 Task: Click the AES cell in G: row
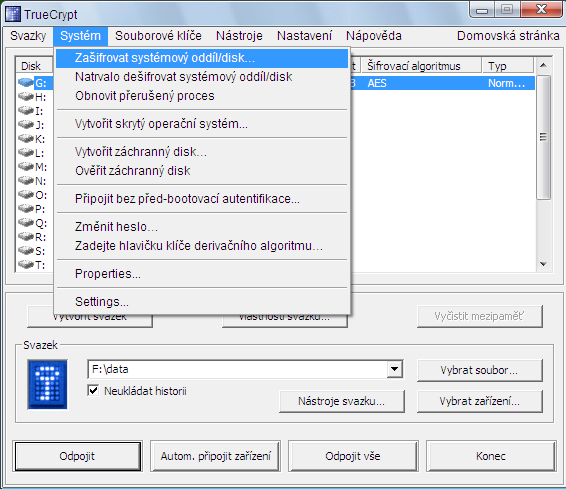(377, 83)
